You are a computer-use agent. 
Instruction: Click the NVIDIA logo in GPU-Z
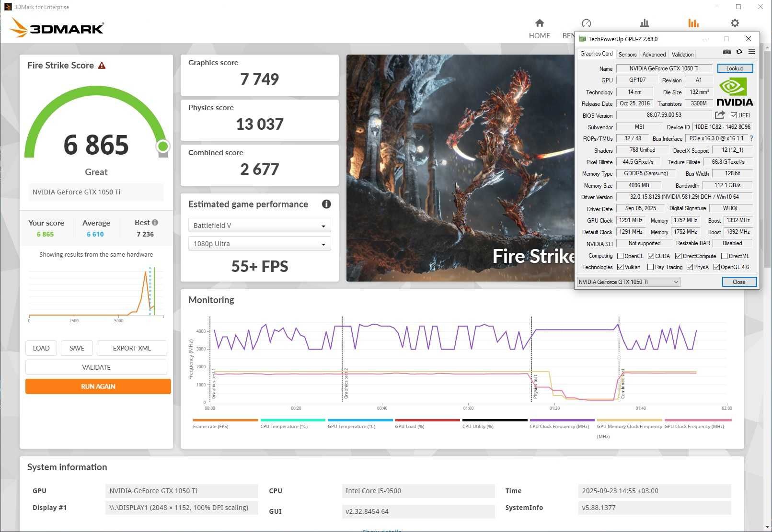point(735,92)
